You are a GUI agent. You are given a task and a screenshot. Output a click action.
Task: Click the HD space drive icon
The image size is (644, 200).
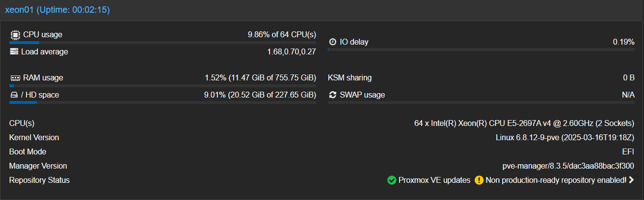14,95
